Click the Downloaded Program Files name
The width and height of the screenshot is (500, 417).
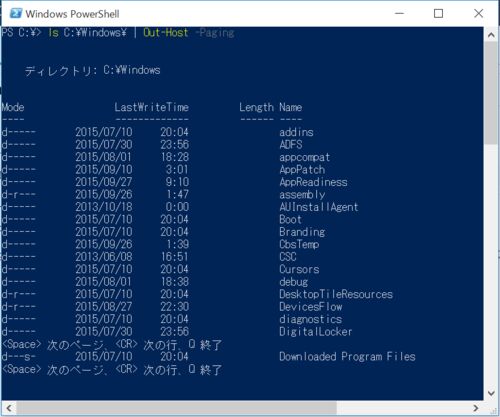[x=347, y=357]
